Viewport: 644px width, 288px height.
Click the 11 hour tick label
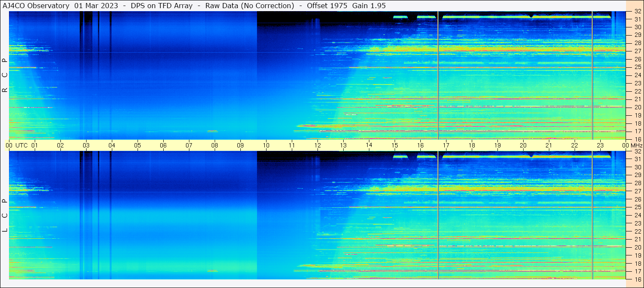(292, 145)
